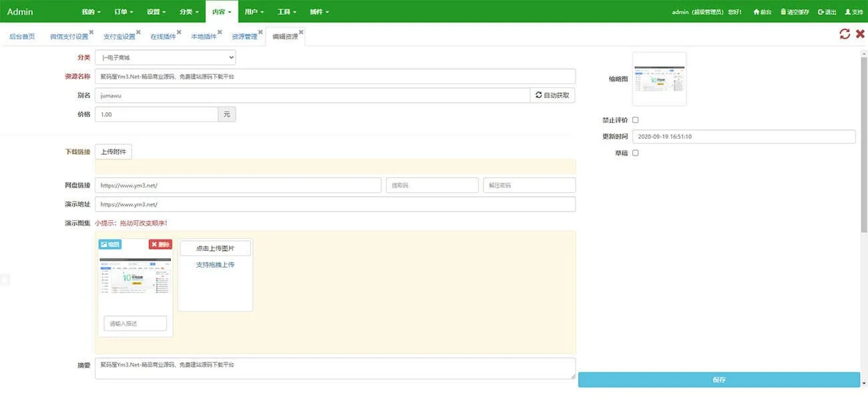Viewport: 868px width, 401px height.
Task: Expand the 插件 menu in top bar
Action: pos(319,12)
